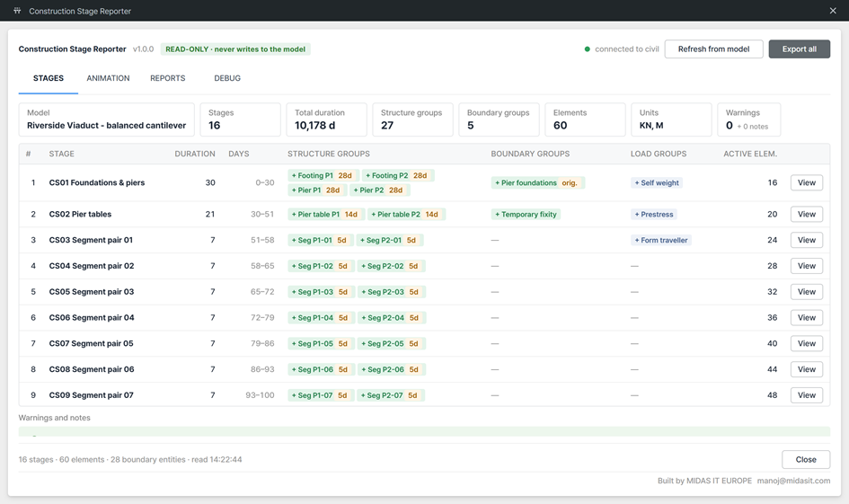Click the DURATION column header
This screenshot has width=849, height=504.
[x=194, y=154]
